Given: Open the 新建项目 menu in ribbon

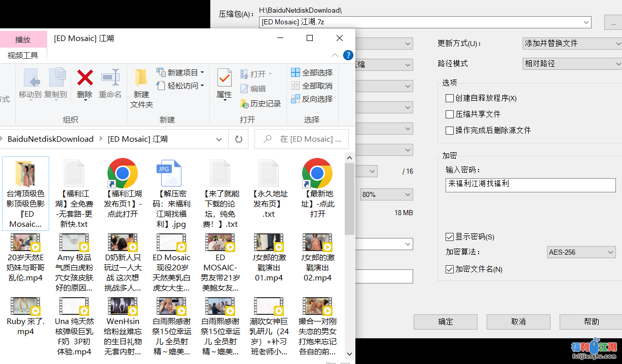Looking at the screenshot, I should [181, 72].
